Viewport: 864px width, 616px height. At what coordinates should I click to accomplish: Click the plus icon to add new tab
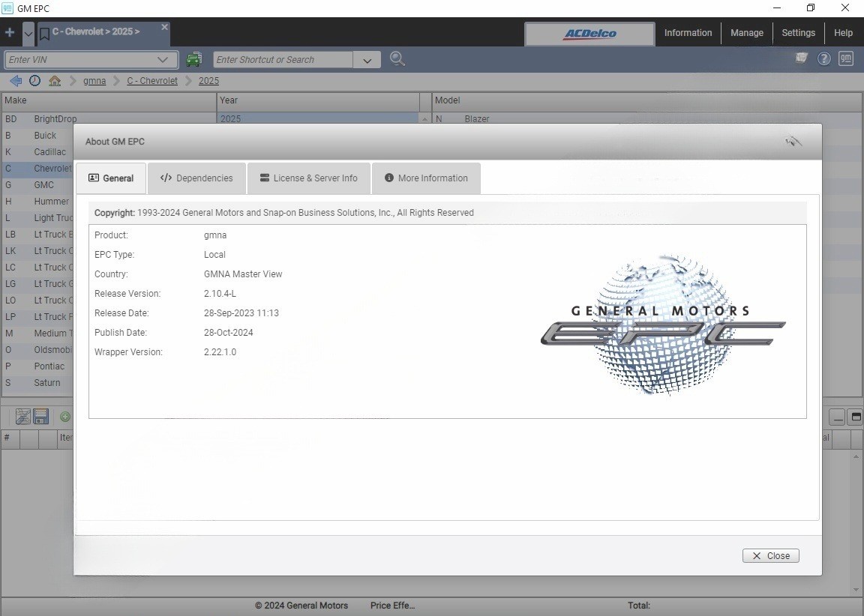(9, 32)
